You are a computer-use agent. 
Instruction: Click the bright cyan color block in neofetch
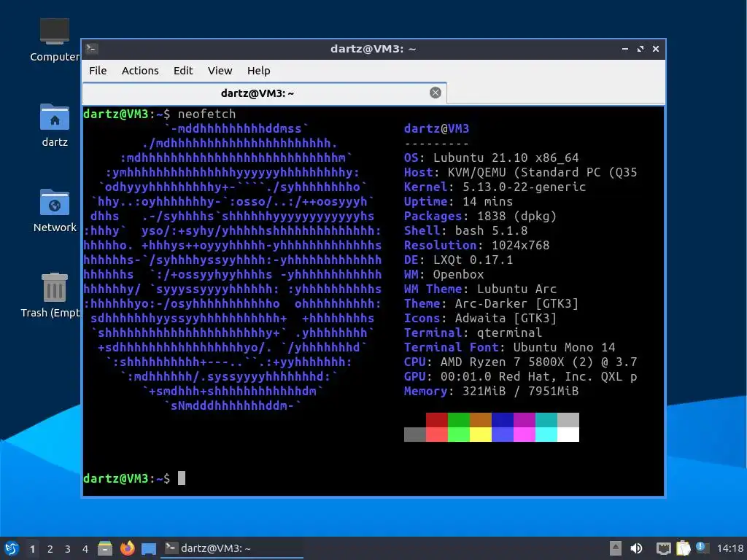[x=546, y=435]
